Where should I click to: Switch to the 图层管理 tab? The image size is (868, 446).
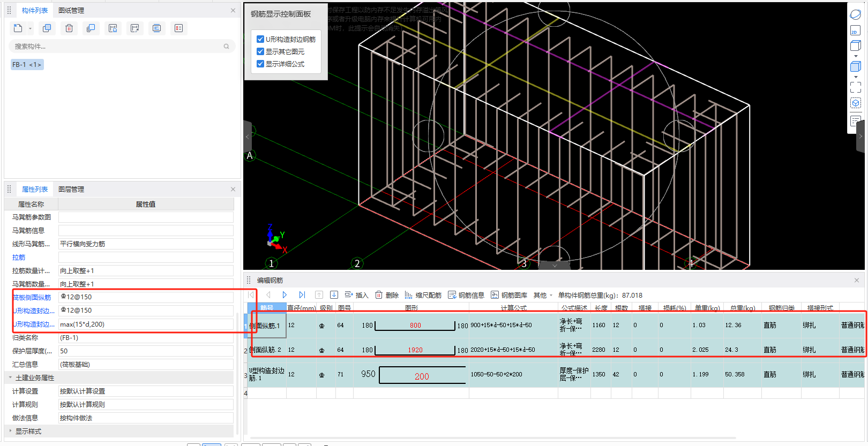point(71,189)
